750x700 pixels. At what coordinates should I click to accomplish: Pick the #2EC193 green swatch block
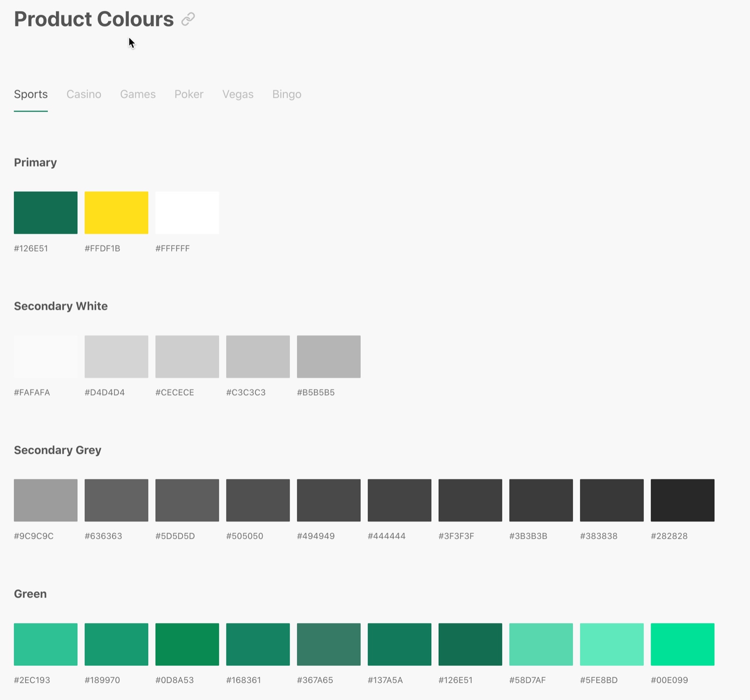point(45,644)
